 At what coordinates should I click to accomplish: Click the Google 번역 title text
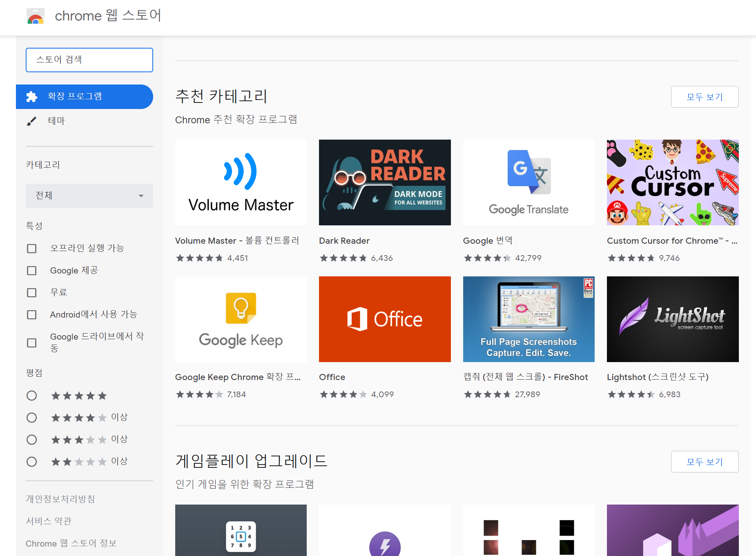[488, 240]
